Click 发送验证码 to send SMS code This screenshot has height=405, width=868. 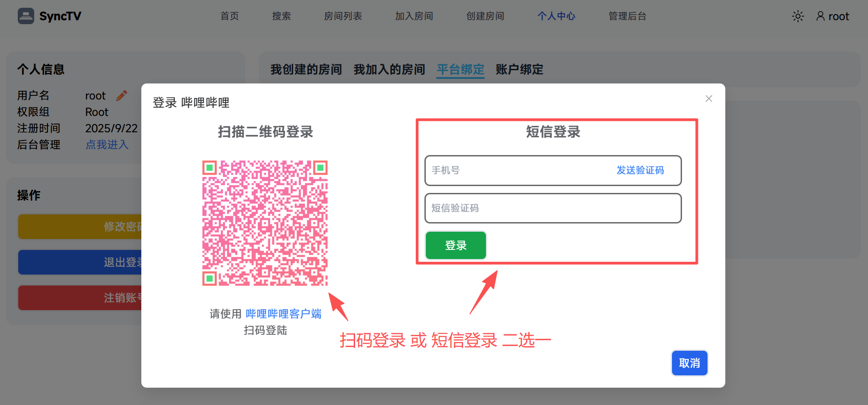tap(640, 170)
